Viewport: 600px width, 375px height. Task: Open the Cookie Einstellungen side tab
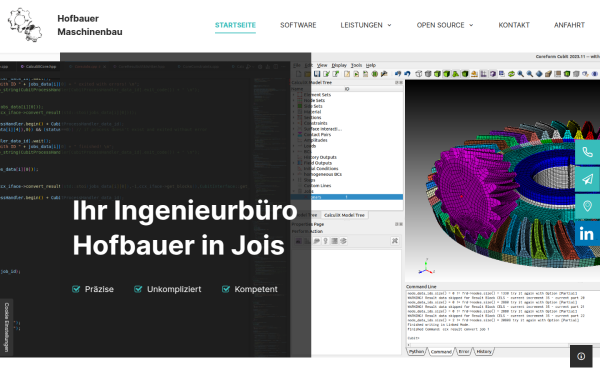click(7, 327)
